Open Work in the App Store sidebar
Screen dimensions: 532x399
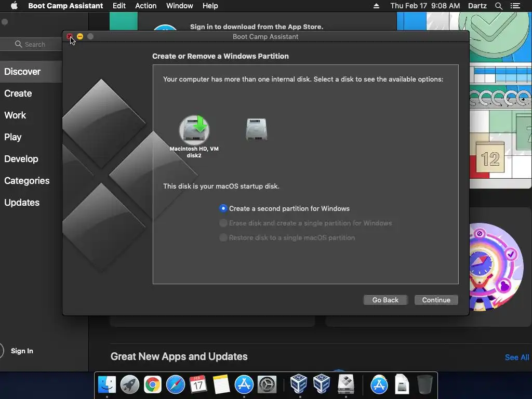click(x=15, y=115)
